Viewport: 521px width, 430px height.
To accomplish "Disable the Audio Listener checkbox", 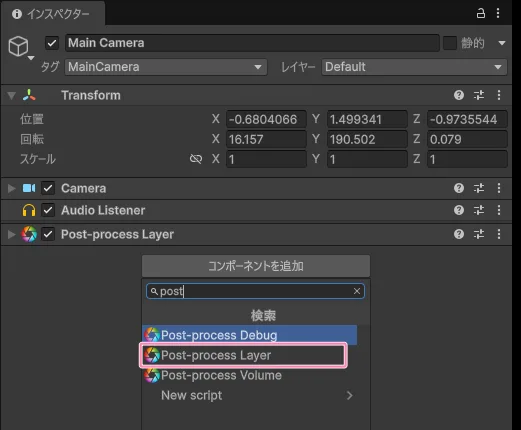I will (48, 210).
